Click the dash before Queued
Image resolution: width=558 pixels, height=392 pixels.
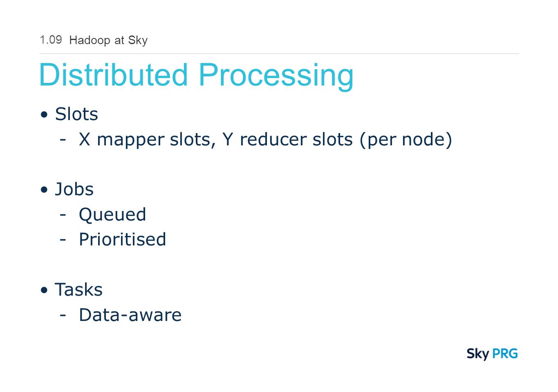[x=63, y=215]
